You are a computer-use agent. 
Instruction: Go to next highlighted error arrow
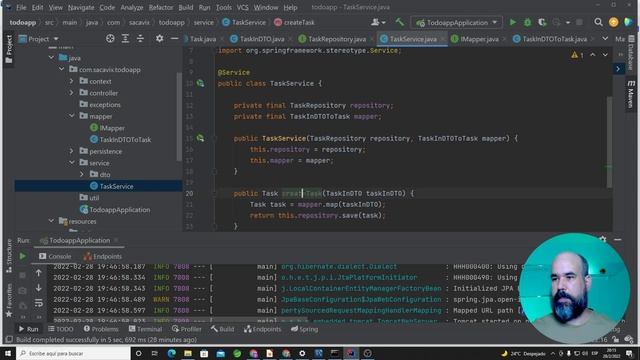[x=605, y=55]
